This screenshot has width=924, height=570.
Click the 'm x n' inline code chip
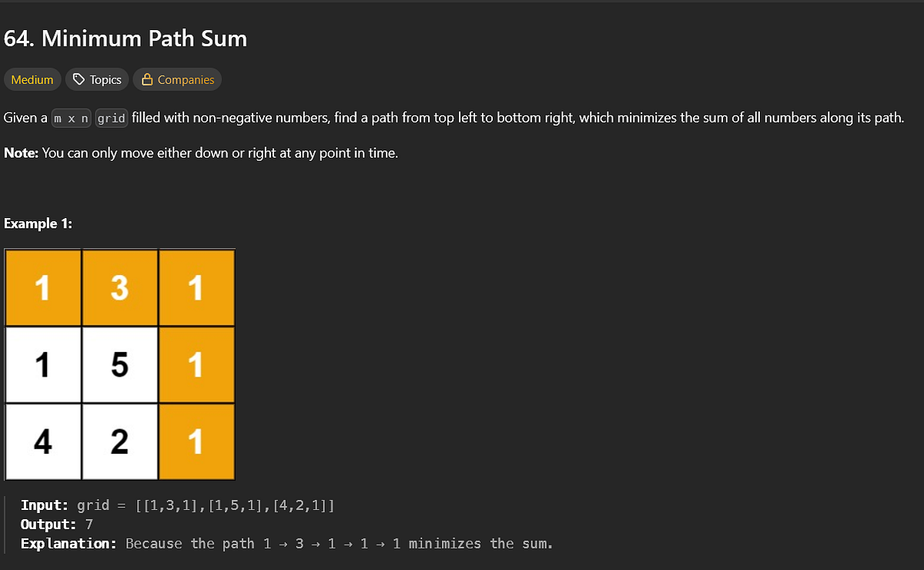pyautogui.click(x=71, y=118)
